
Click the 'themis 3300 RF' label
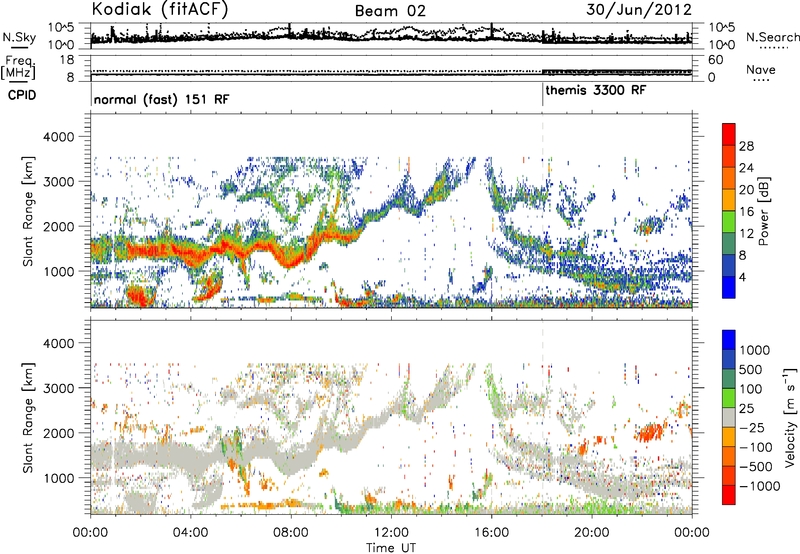point(595,90)
